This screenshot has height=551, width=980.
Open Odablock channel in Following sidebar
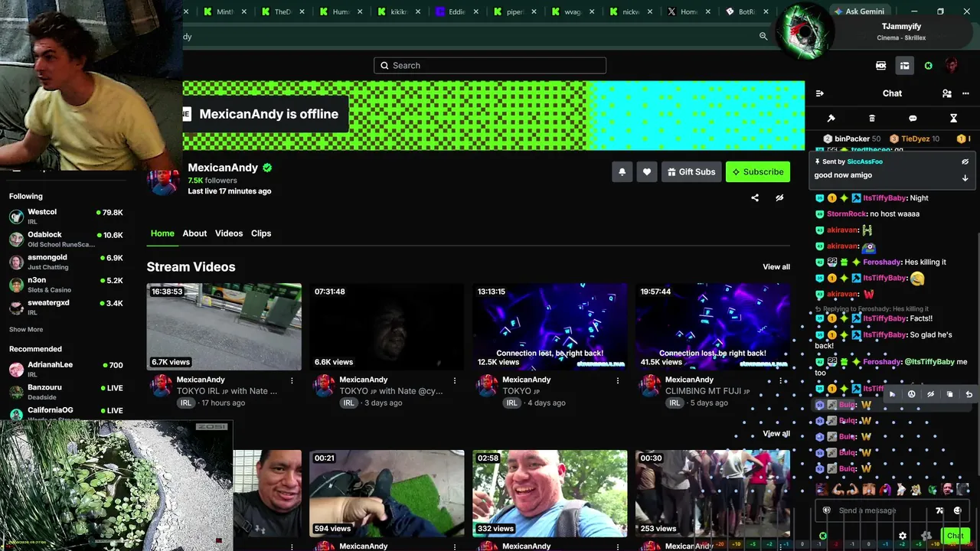[x=66, y=240]
